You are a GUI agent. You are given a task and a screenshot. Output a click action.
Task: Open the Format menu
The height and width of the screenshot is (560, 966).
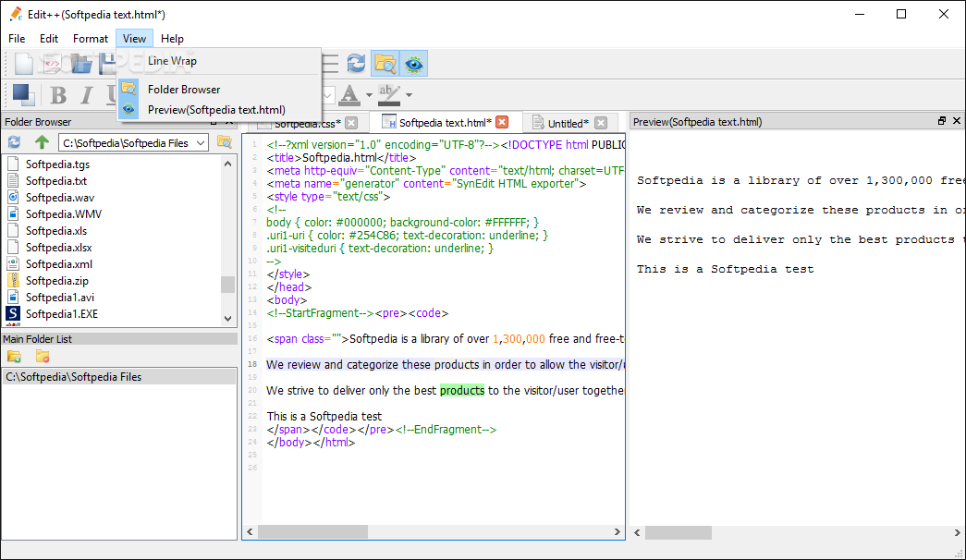click(90, 38)
